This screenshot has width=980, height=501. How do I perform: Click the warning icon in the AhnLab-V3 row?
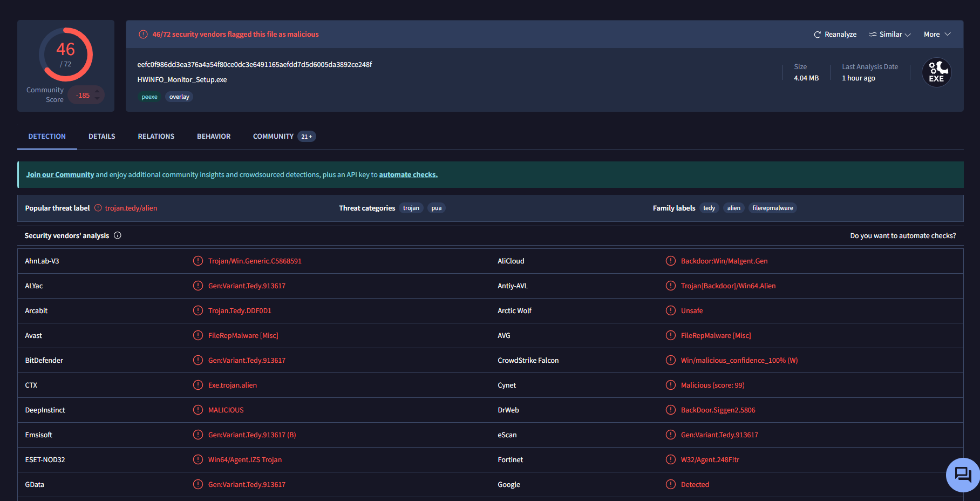coord(198,261)
